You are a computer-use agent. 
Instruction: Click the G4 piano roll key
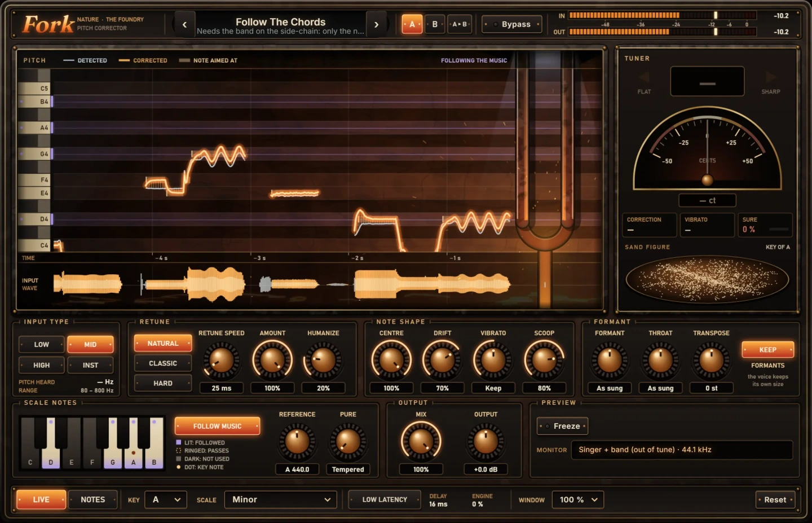click(x=34, y=153)
